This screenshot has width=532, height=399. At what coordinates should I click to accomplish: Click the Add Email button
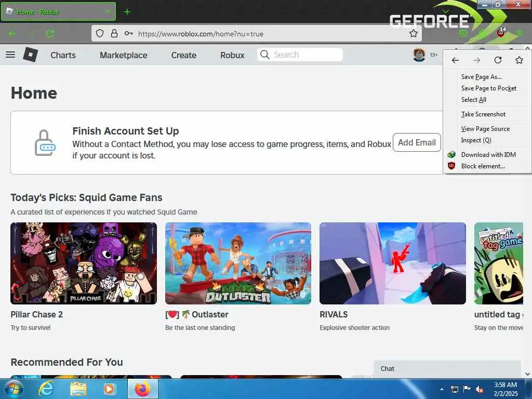[x=417, y=142]
